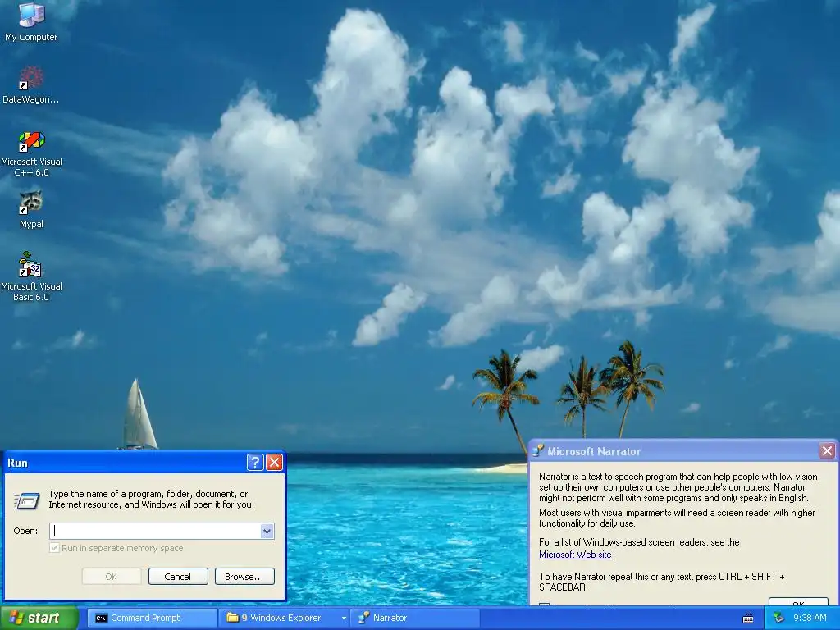Click Browse... in the Run dialog
The width and height of the screenshot is (840, 630).
[x=244, y=577]
